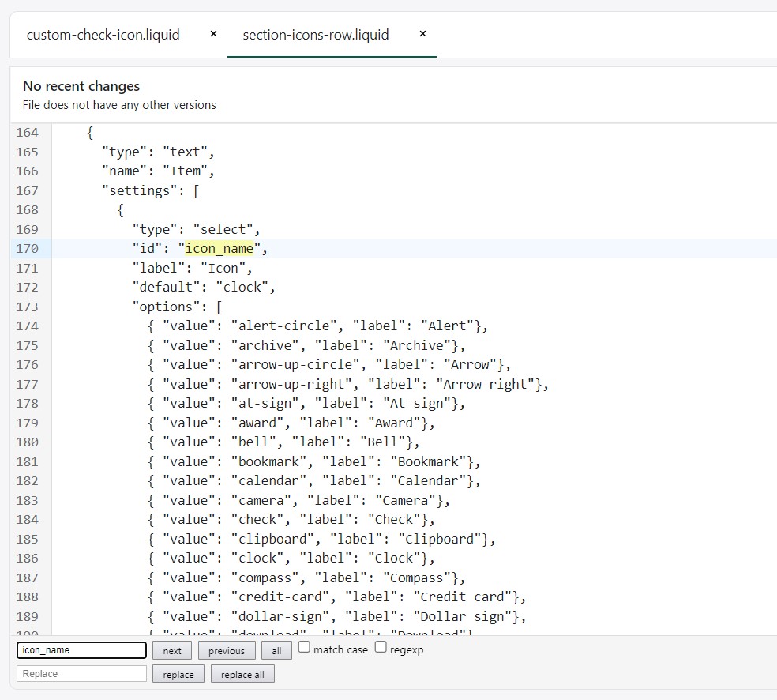Click the alert-circle option line

pyautogui.click(x=317, y=326)
